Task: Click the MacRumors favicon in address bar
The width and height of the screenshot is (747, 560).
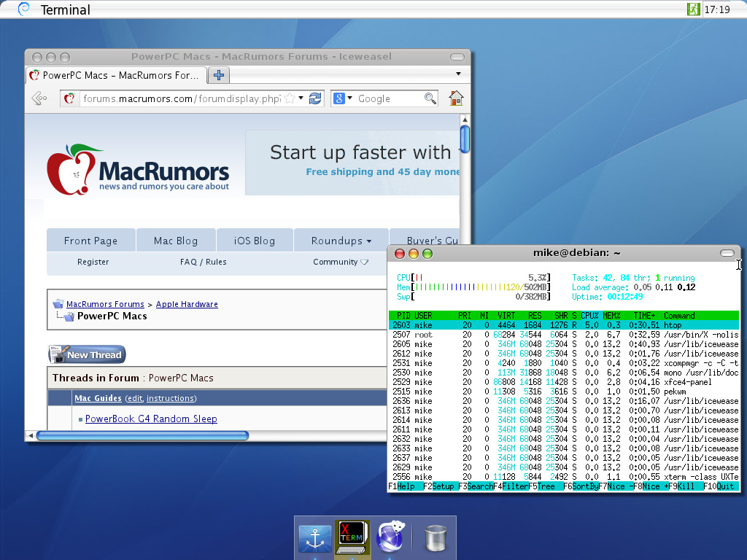Action: 69,98
